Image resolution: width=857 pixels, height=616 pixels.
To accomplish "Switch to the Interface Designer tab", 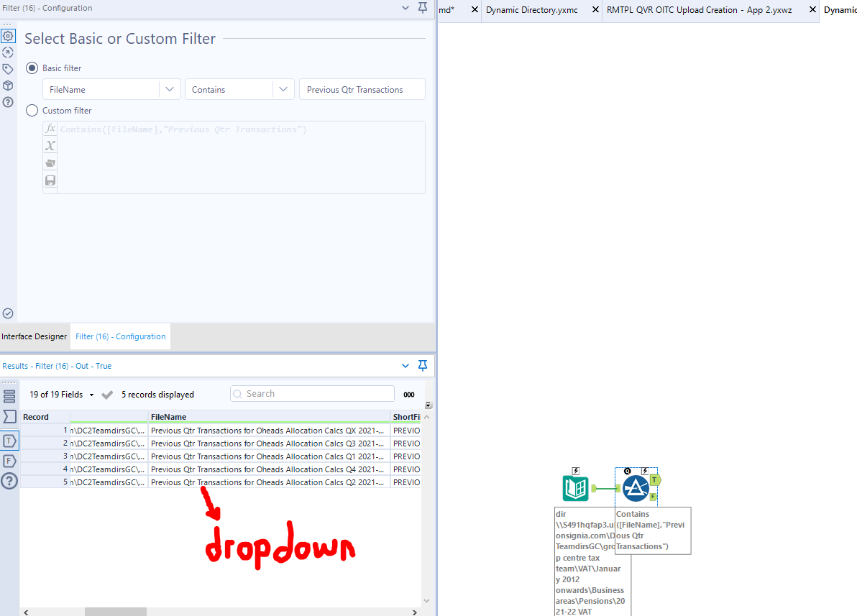I will point(35,336).
